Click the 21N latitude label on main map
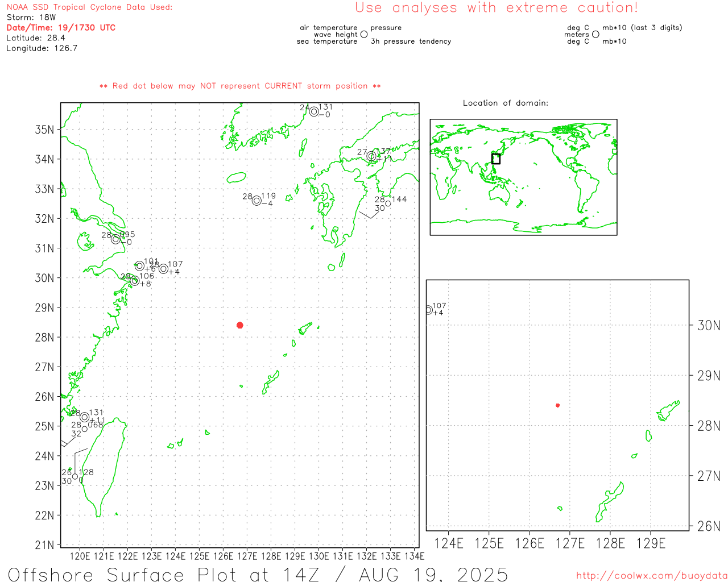 tap(45, 545)
